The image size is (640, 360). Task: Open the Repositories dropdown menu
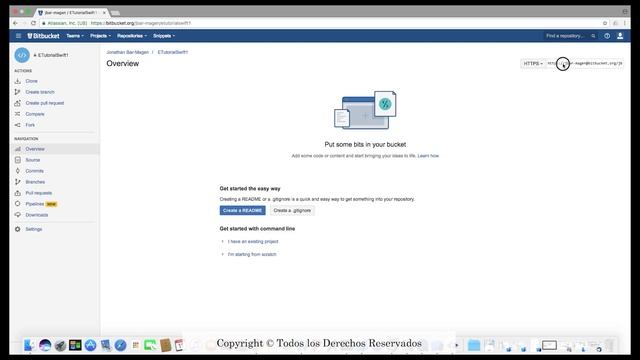click(x=132, y=36)
